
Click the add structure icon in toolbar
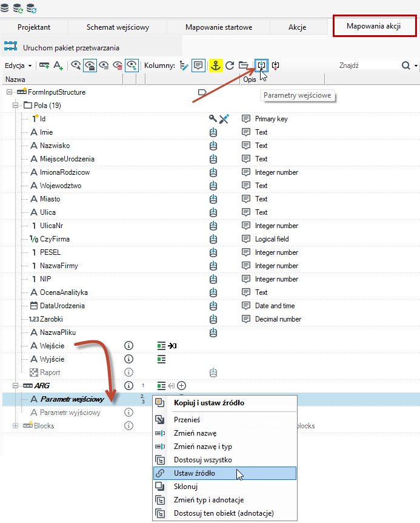[x=44, y=66]
